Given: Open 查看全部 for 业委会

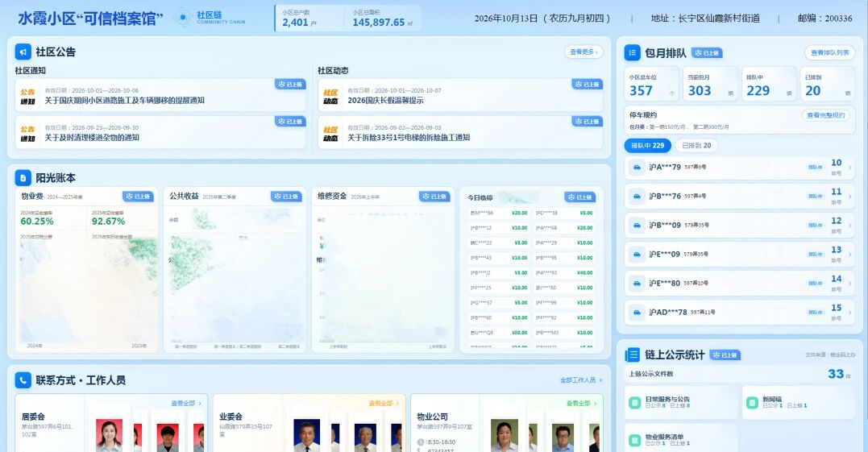Looking at the screenshot, I should coord(384,404).
